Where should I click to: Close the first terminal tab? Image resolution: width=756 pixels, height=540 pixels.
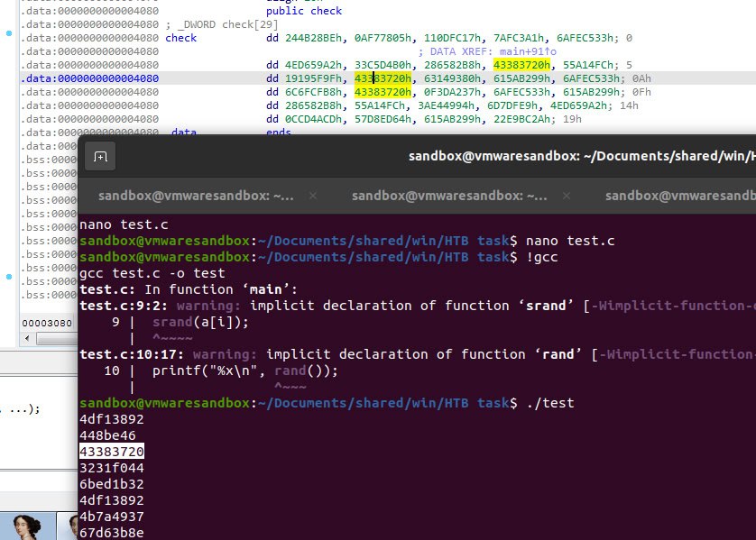click(313, 196)
